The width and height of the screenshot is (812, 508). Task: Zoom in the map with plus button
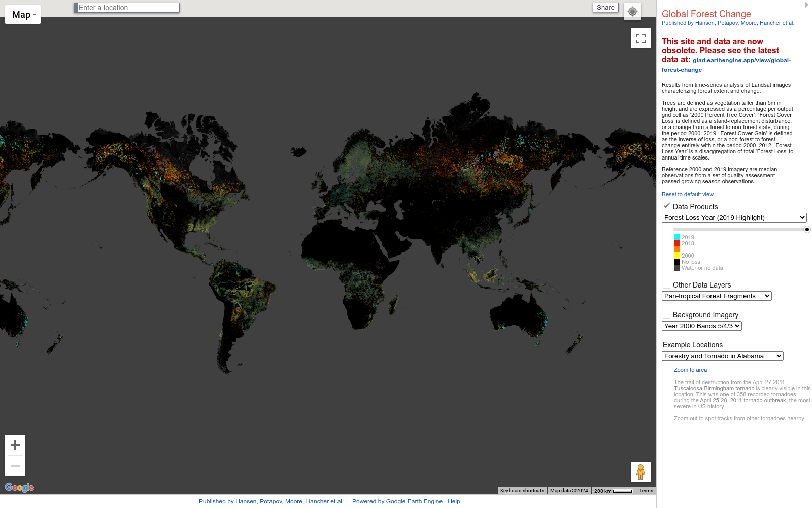(15, 445)
